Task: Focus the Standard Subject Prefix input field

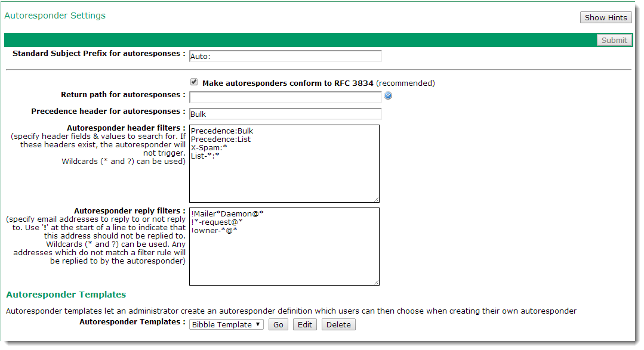Action: [x=285, y=56]
